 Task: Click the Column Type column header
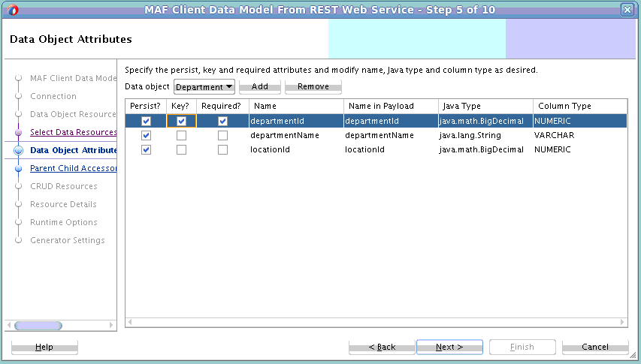580,106
